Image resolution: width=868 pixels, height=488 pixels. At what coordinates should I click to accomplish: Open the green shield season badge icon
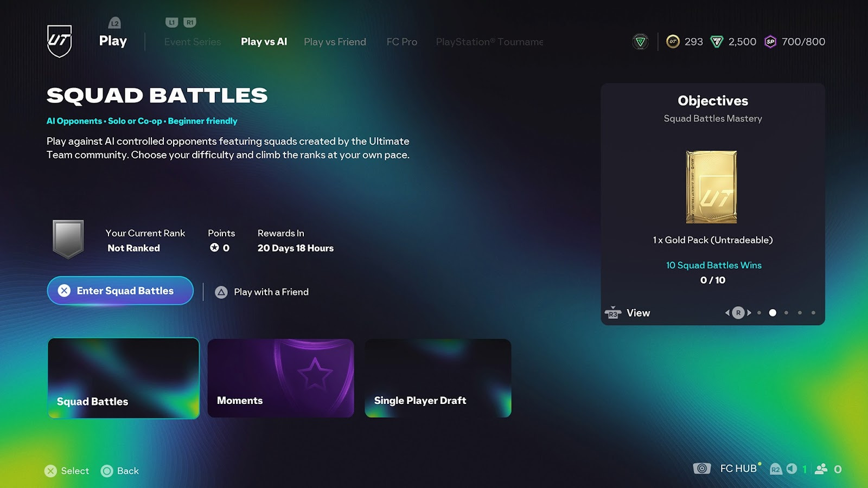(641, 42)
